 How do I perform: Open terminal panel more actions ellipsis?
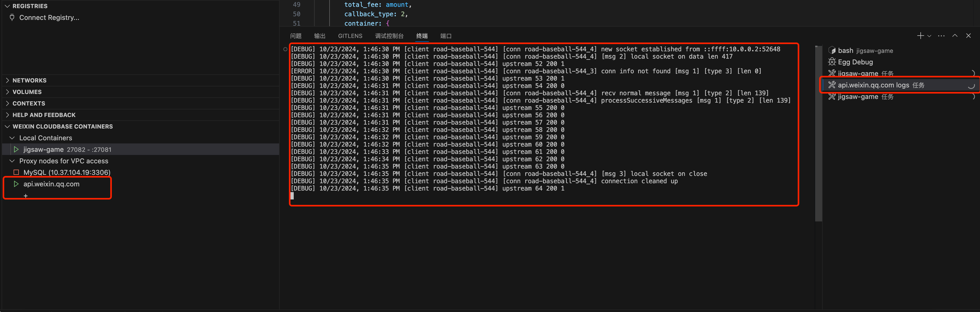(941, 36)
